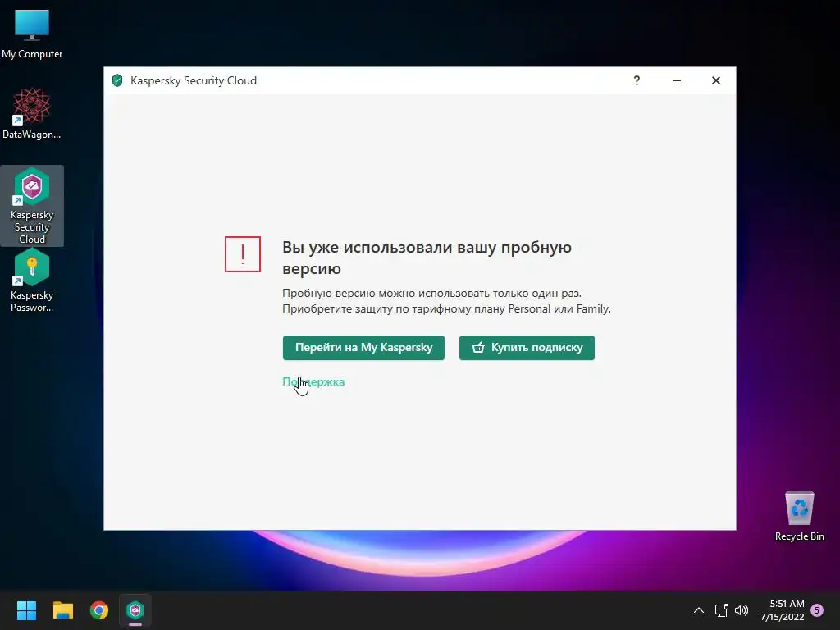Open volume control in system tray
Image resolution: width=840 pixels, height=630 pixels.
[x=742, y=610]
